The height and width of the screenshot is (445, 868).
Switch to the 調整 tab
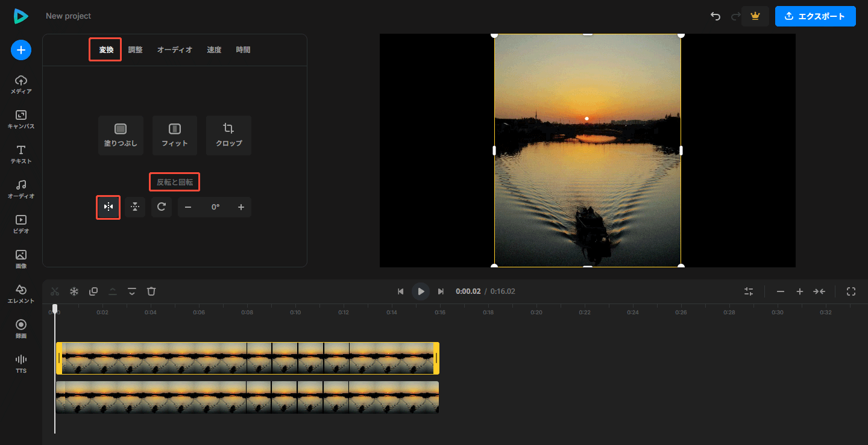[x=136, y=50]
